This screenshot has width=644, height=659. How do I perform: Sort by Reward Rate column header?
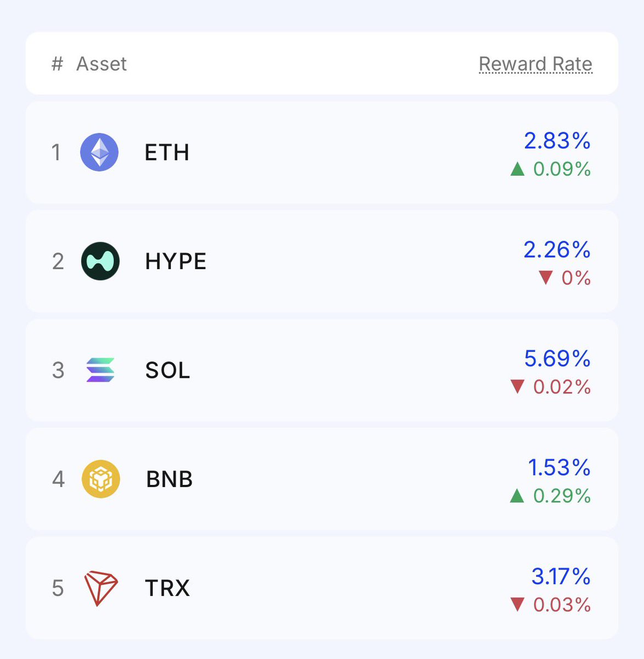tap(535, 64)
